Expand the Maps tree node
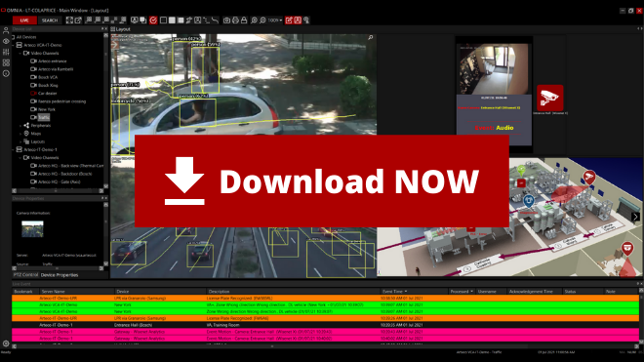Viewport: 644px width, 362px height. 20,134
